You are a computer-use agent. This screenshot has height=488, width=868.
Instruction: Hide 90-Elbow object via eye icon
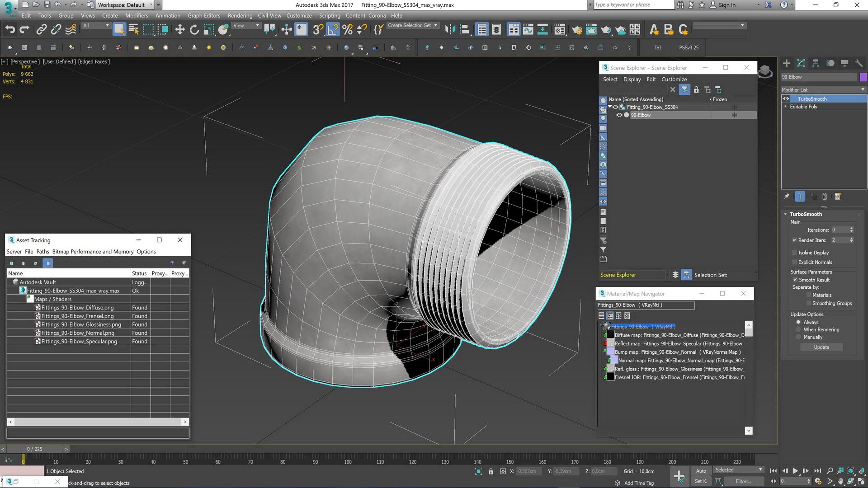[x=619, y=115]
